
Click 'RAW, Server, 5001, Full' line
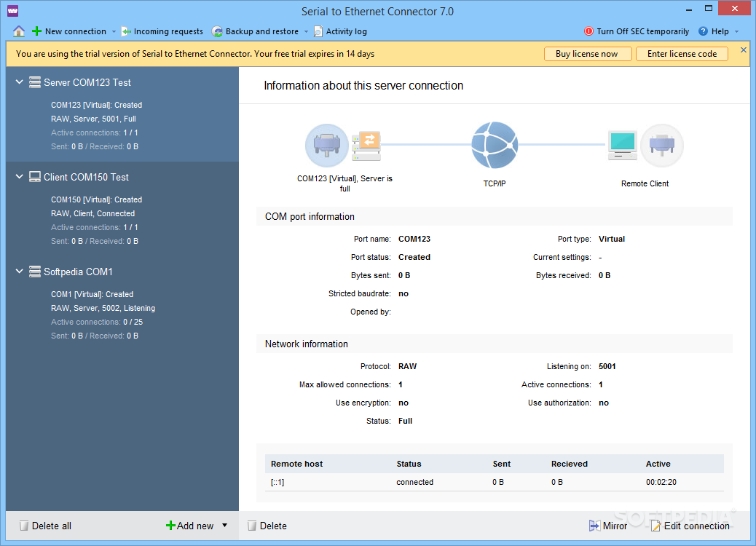93,119
